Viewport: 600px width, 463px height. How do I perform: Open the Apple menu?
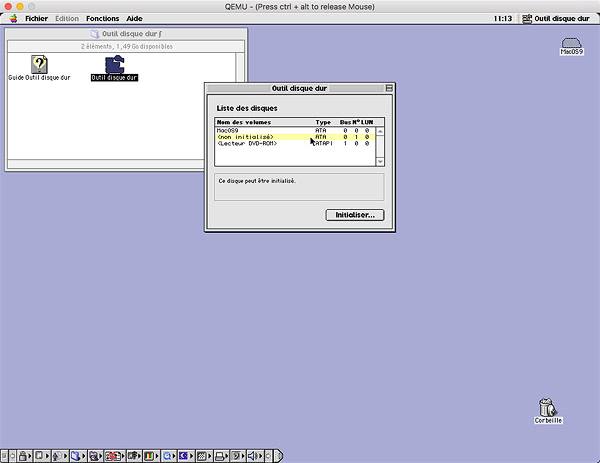[13, 18]
